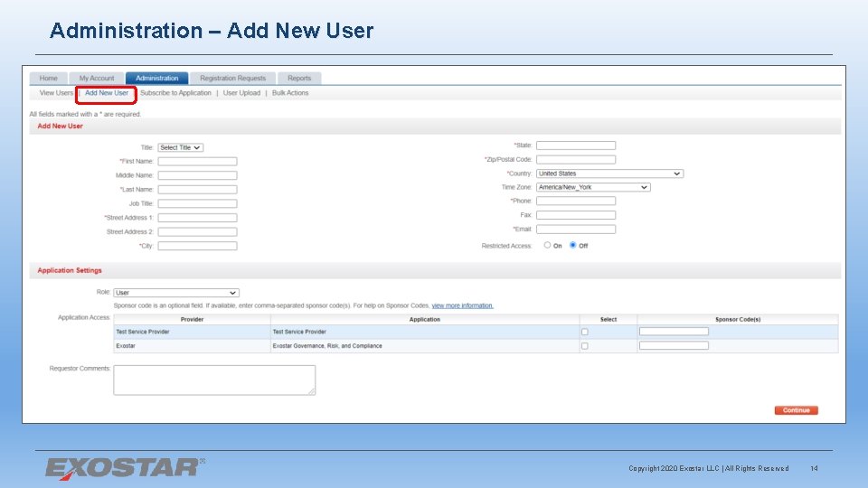Focus the Street Address 1 field
This screenshot has height=488, width=868.
click(x=198, y=218)
